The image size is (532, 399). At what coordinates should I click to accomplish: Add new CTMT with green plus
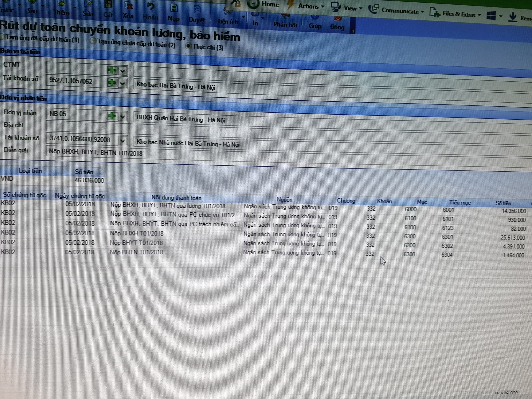(112, 70)
